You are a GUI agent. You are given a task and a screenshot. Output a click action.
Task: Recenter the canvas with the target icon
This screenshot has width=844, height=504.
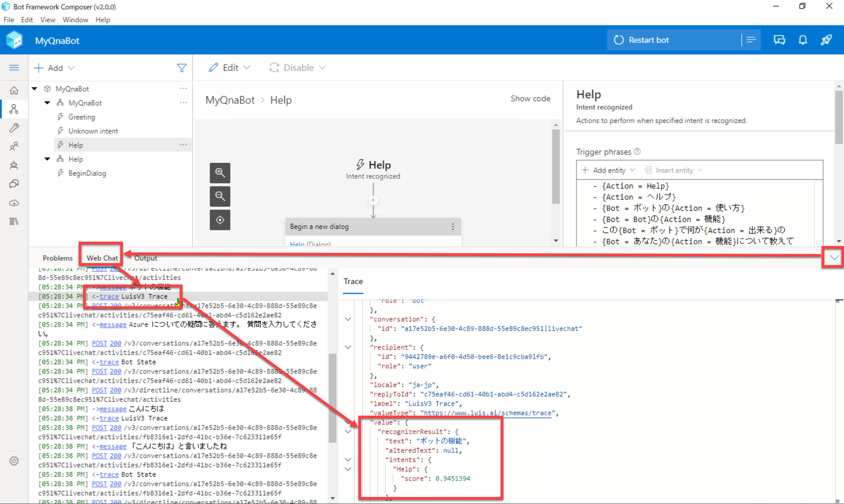click(220, 220)
